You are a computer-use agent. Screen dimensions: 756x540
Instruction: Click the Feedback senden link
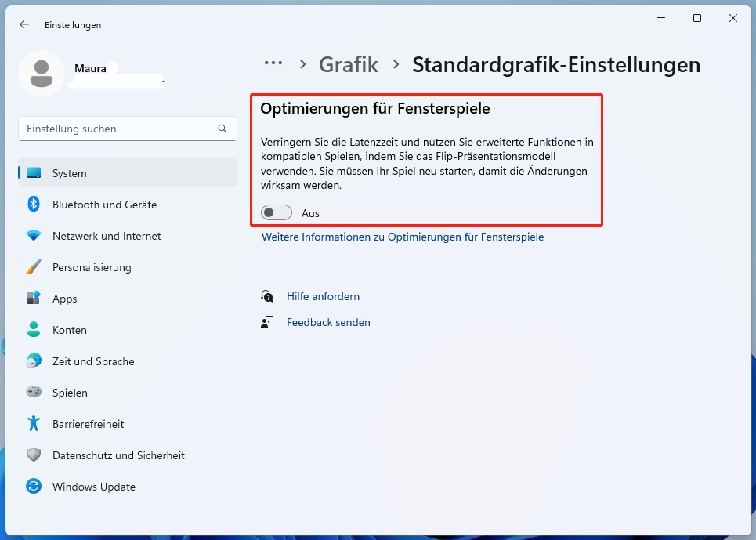click(328, 322)
